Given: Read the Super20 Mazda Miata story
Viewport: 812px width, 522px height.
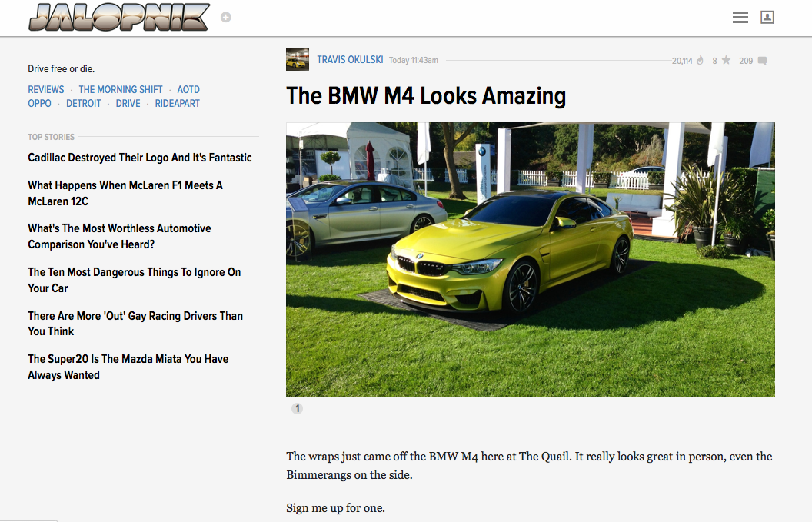Looking at the screenshot, I should tap(128, 367).
